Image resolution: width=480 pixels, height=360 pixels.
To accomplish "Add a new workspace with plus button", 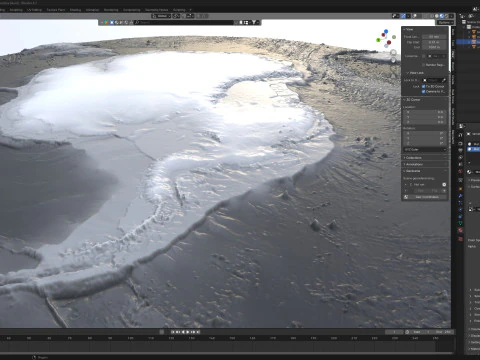I will point(190,10).
